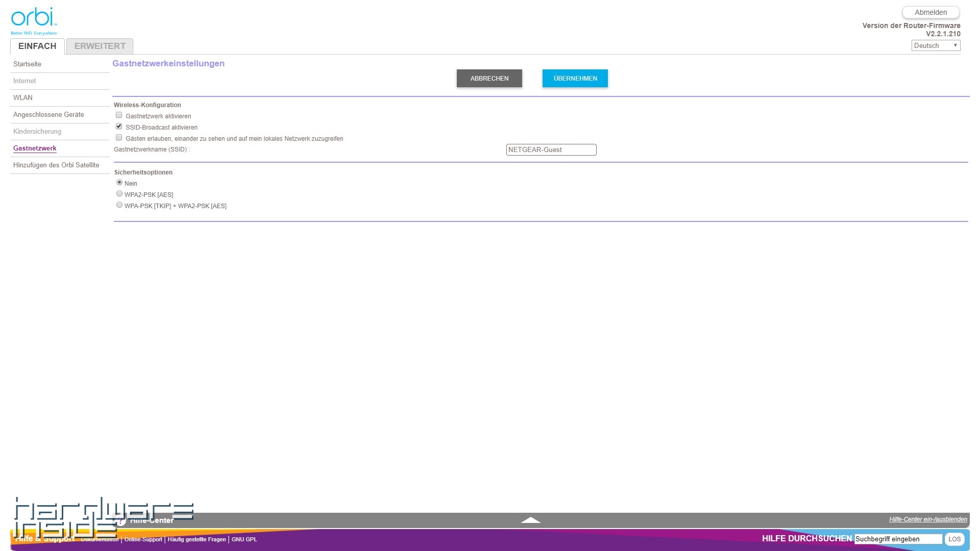Toggle SSID-Broadcast aktivieren checkbox

pos(119,127)
